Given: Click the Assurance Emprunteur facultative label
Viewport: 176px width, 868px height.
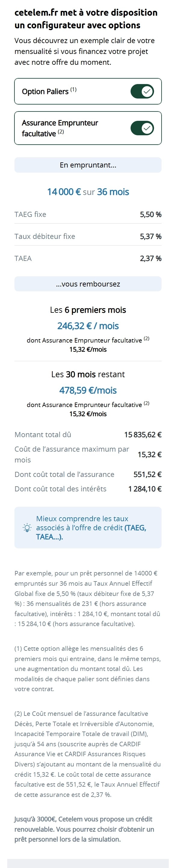Looking at the screenshot, I should click(60, 128).
